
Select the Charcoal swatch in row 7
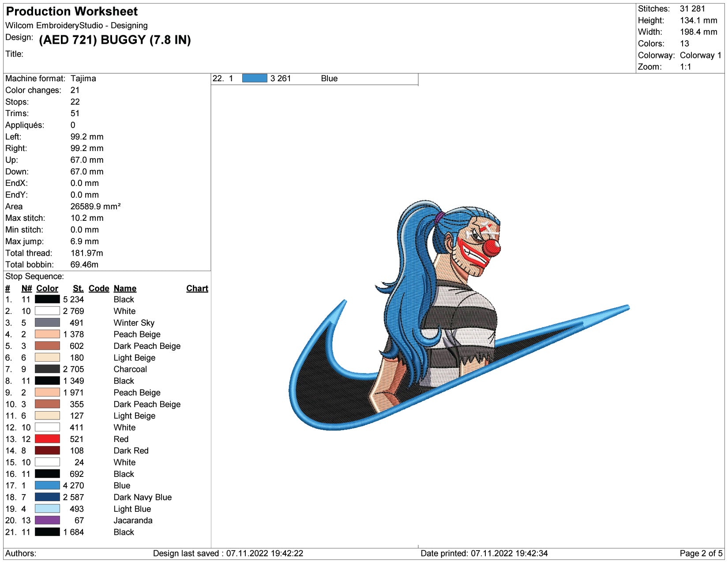click(47, 369)
